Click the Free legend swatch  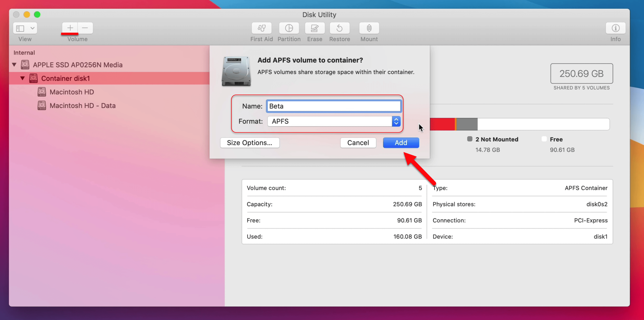click(544, 139)
